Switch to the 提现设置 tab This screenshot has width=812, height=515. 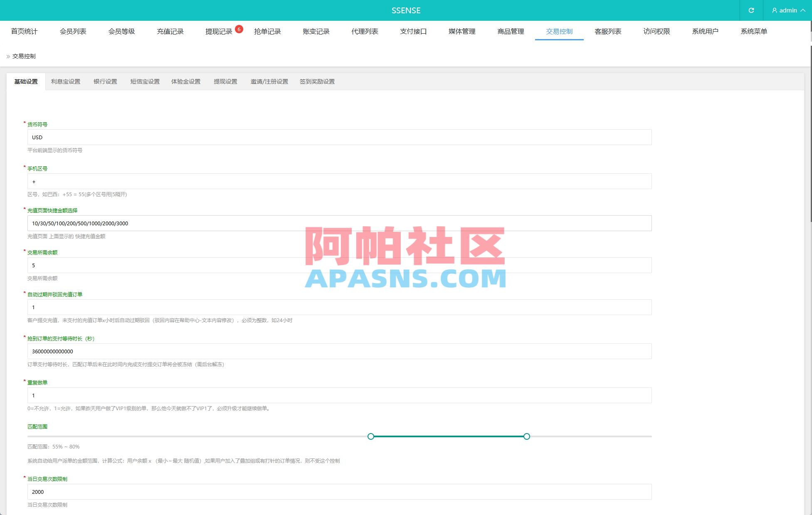(x=225, y=81)
